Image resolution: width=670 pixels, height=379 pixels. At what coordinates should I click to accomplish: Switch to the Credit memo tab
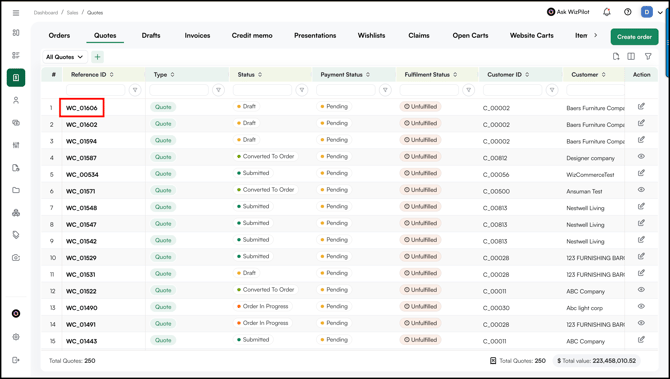tap(252, 35)
